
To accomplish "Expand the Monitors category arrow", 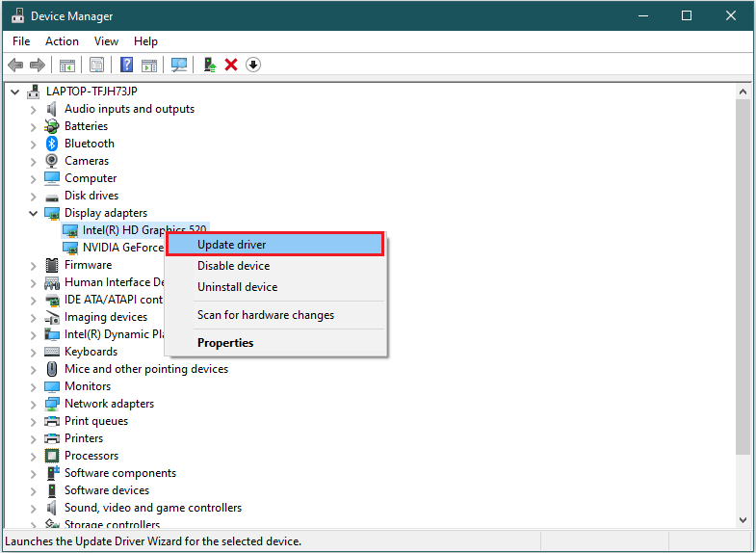I will (33, 387).
